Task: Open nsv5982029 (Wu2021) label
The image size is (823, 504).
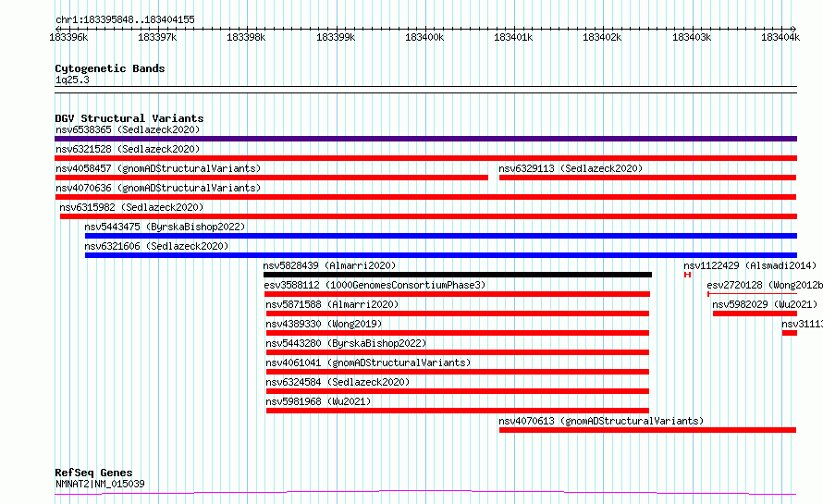Action: pos(765,304)
